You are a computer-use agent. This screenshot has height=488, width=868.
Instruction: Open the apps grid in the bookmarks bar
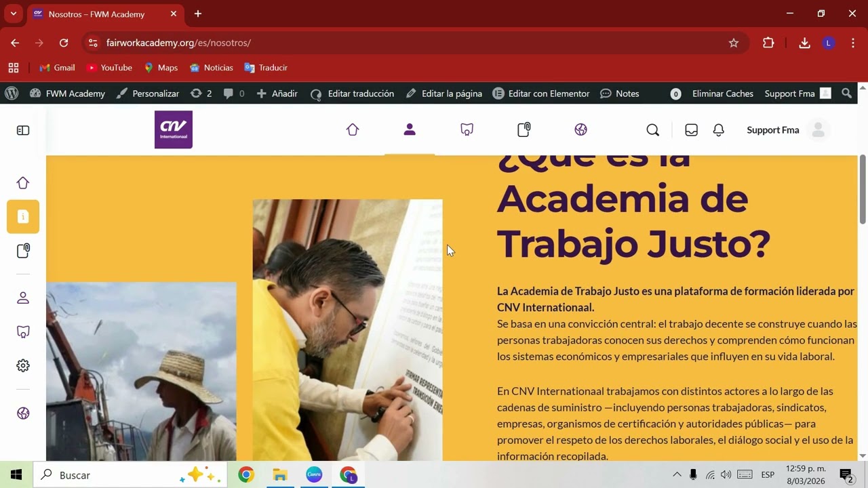(14, 68)
